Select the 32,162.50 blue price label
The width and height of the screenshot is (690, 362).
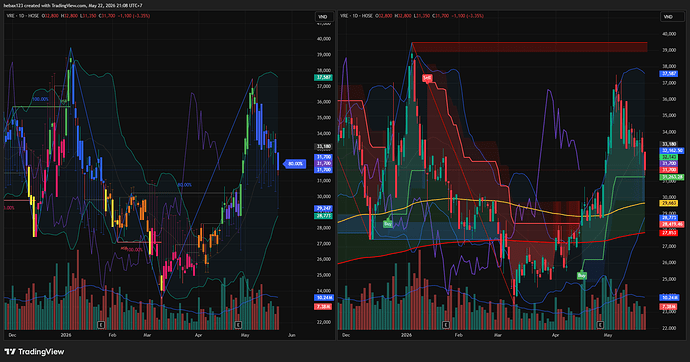tap(672, 150)
